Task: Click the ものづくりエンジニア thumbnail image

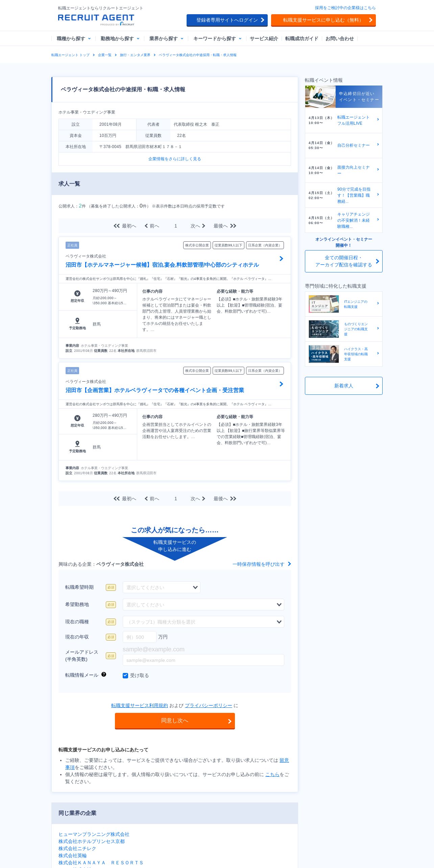Action: [x=324, y=329]
